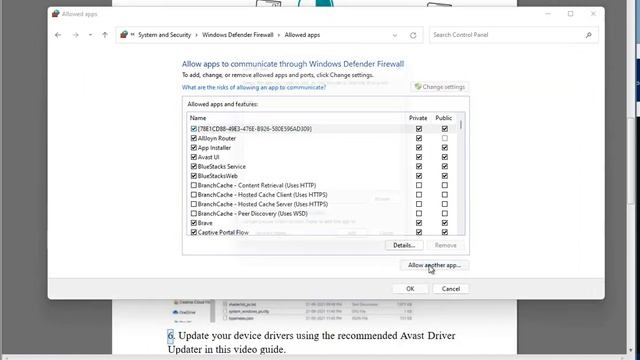Go forward using the forward arrow
Viewport: 640px width, 360px height.
76,35
